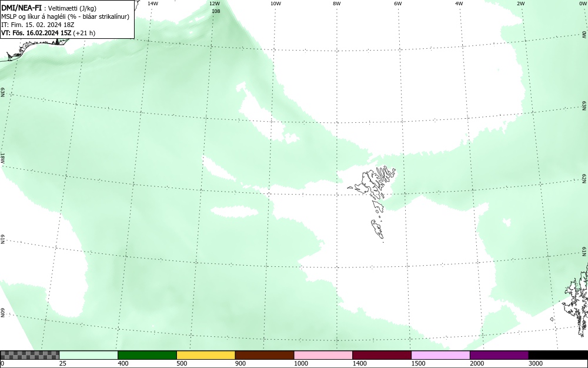This screenshot has height=368, width=588.
Task: Click the southernmost Faroe island, Suðuroy
Action: (x=377, y=229)
